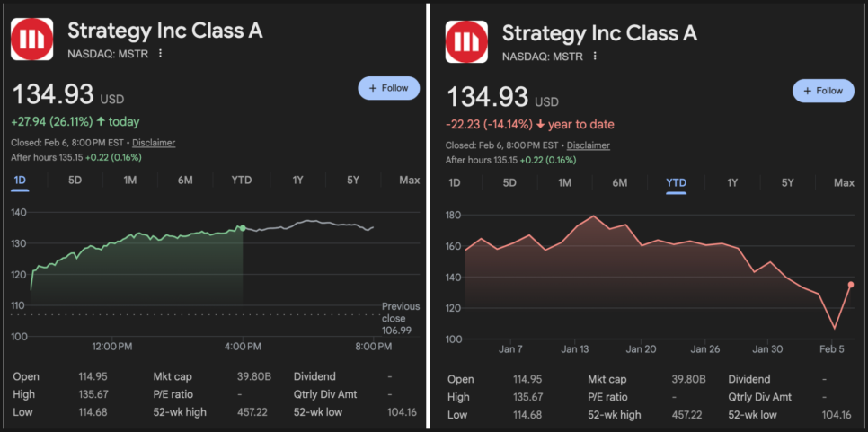Image resolution: width=868 pixels, height=432 pixels.
Task: Switch to 1D tab in right panel
Action: [455, 183]
